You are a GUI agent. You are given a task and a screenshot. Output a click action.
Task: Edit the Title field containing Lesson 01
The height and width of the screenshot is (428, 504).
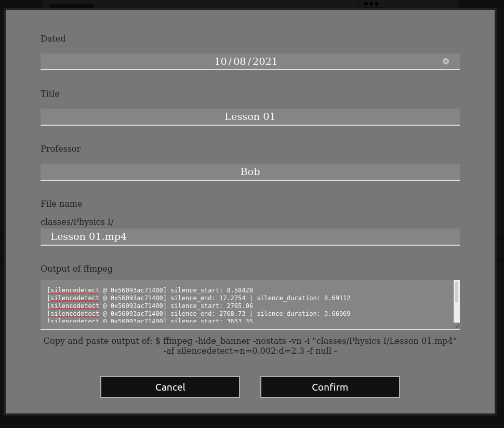tap(250, 117)
